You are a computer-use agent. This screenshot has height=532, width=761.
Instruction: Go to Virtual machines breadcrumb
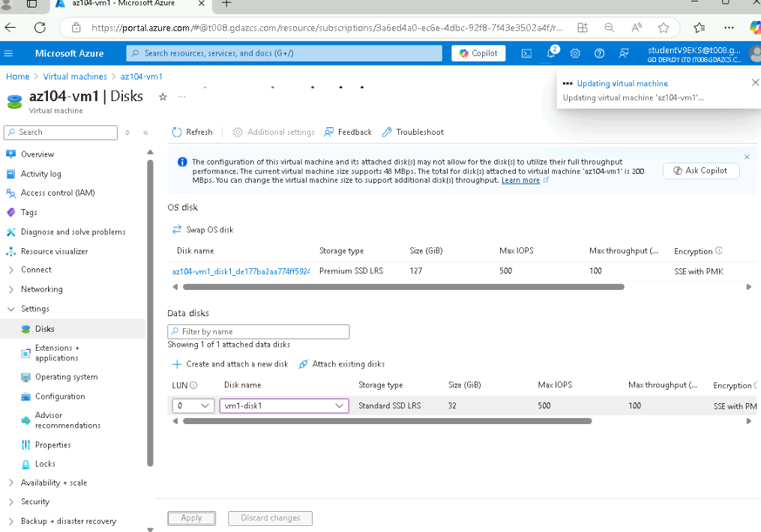pos(75,76)
